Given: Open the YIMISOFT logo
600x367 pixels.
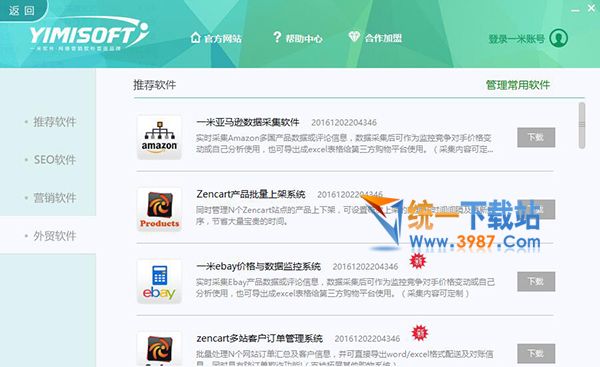Looking at the screenshot, I should (x=89, y=34).
